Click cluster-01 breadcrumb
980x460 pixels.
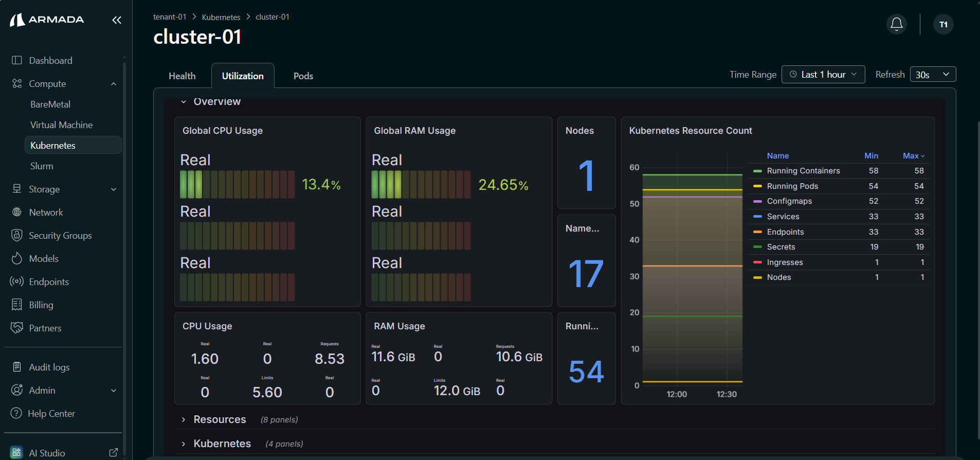(x=273, y=17)
